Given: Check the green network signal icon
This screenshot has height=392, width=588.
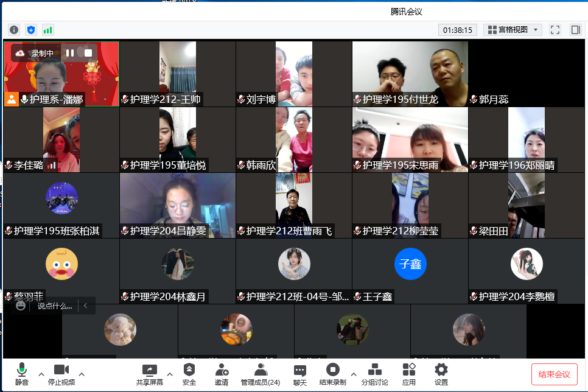Looking at the screenshot, I should tap(47, 30).
